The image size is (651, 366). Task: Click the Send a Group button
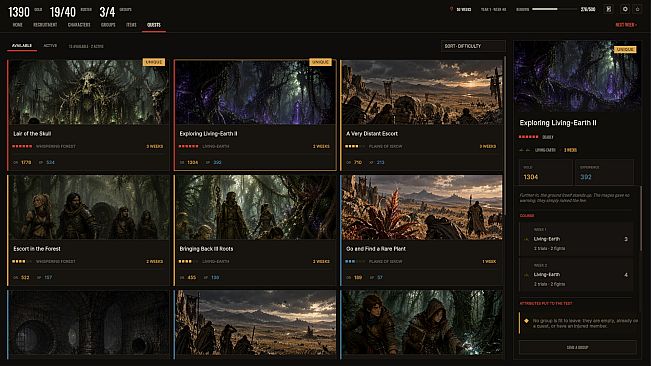tap(578, 347)
